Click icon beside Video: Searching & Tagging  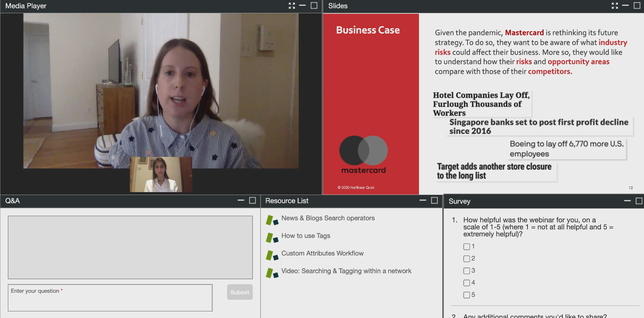272,273
